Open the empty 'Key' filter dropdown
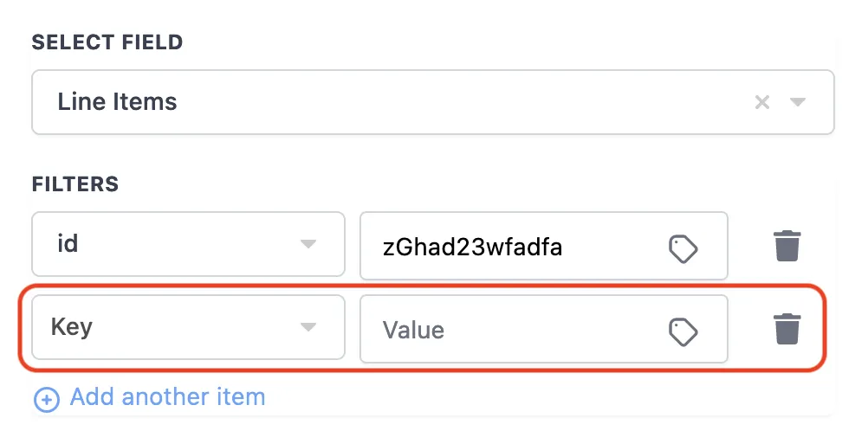The image size is (868, 431). point(173,327)
